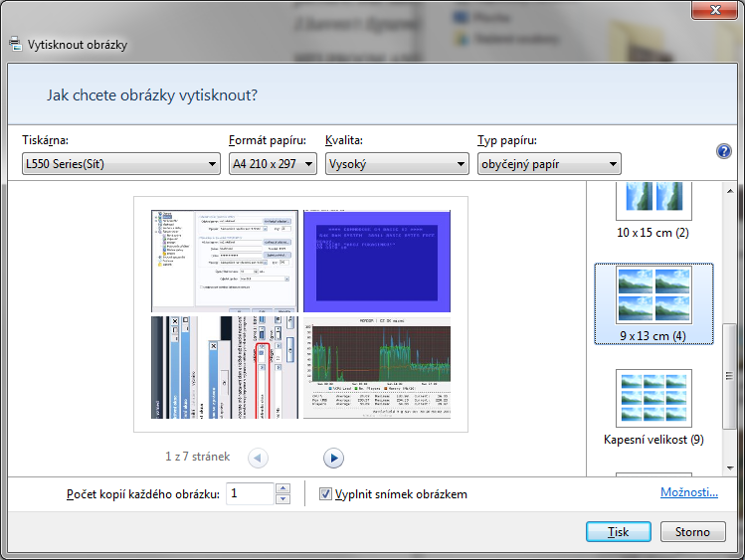The height and width of the screenshot is (560, 745).
Task: Open the Typ papíru dropdown
Action: tap(549, 164)
